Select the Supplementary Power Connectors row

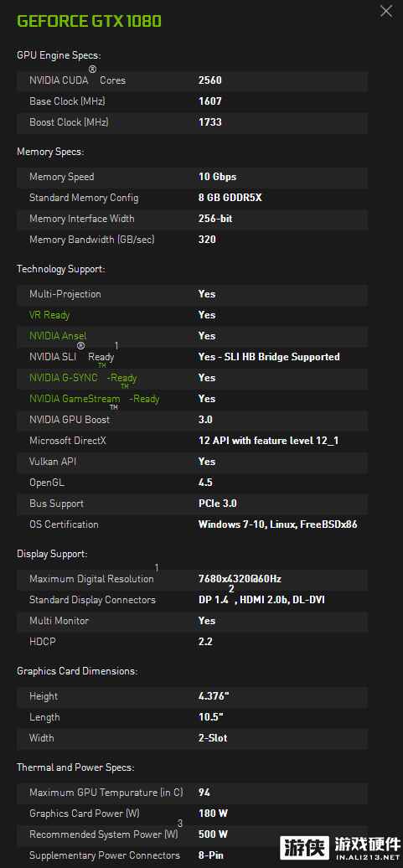coord(192,855)
